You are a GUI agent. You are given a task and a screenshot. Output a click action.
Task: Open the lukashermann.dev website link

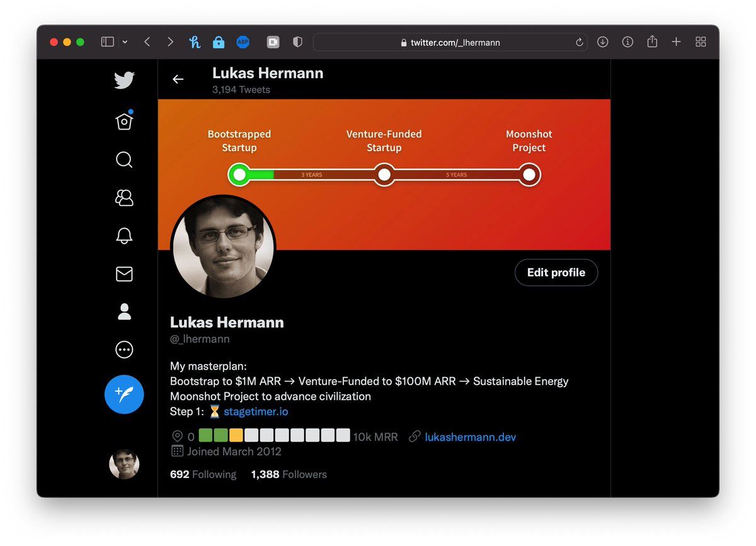point(470,436)
